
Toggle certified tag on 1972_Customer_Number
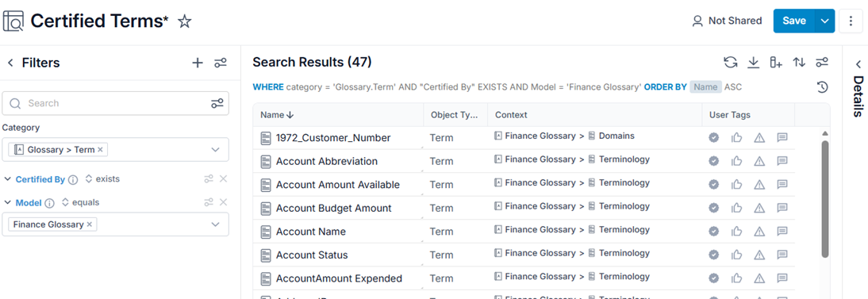click(x=714, y=137)
